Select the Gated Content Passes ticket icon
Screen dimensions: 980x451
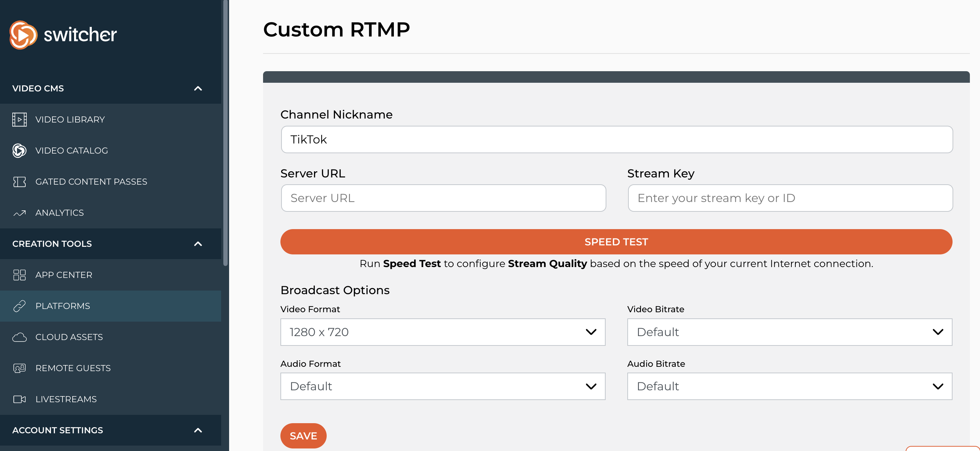click(x=20, y=182)
